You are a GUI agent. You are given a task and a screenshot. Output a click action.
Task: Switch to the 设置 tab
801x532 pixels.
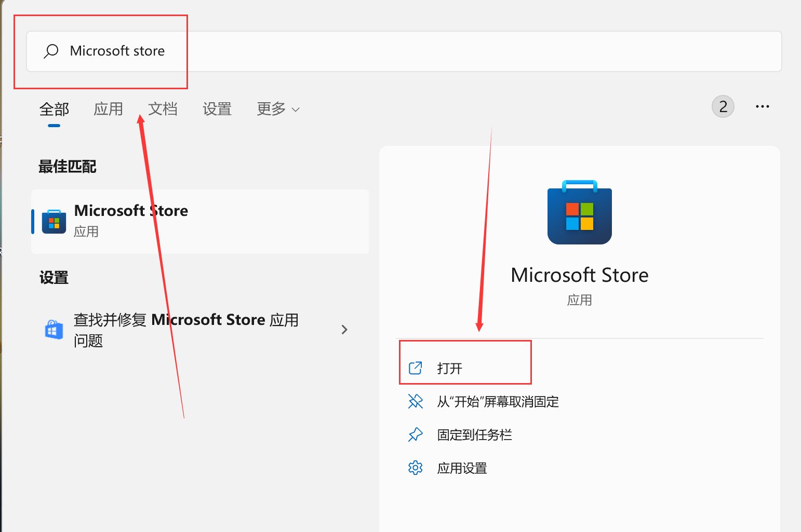pos(217,109)
